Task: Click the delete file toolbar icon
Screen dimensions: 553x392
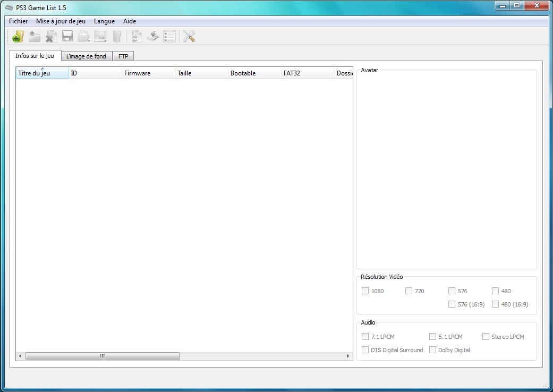Action: 51,36
